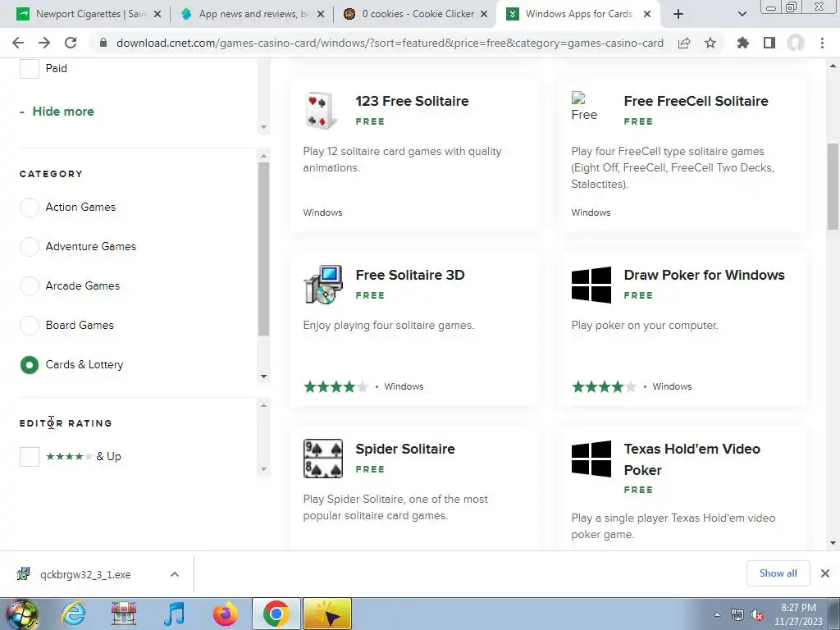Open Draw Poker for Windows link
The width and height of the screenshot is (840, 630).
704,275
